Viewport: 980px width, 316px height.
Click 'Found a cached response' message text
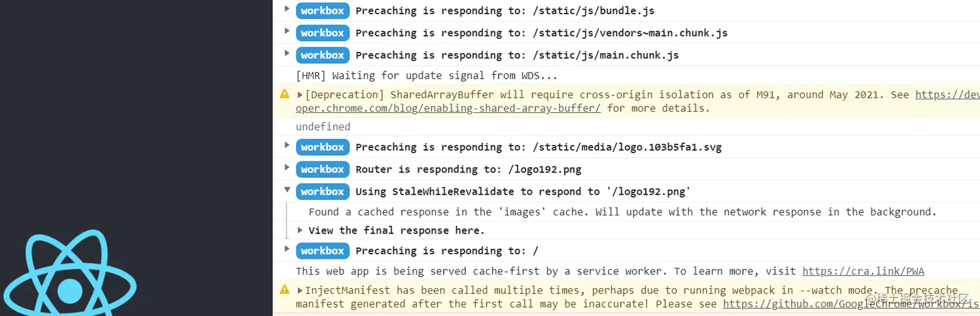pos(623,212)
